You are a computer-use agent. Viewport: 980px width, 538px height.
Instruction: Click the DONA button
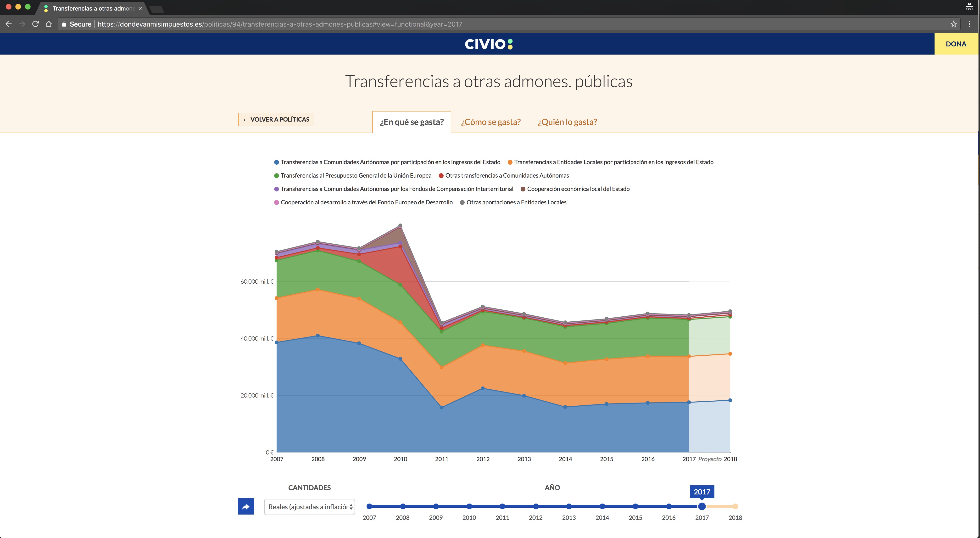[956, 44]
